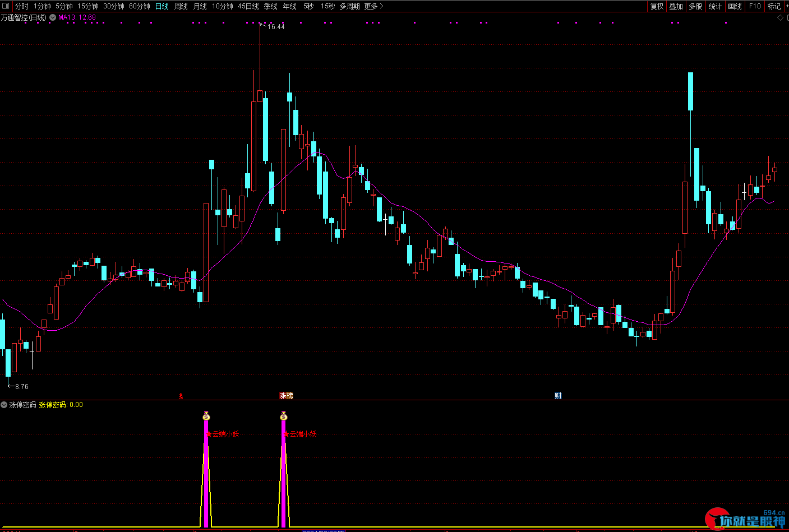This screenshot has height=532, width=789.
Task: Select the 15分钟 period tab
Action: (88, 6)
